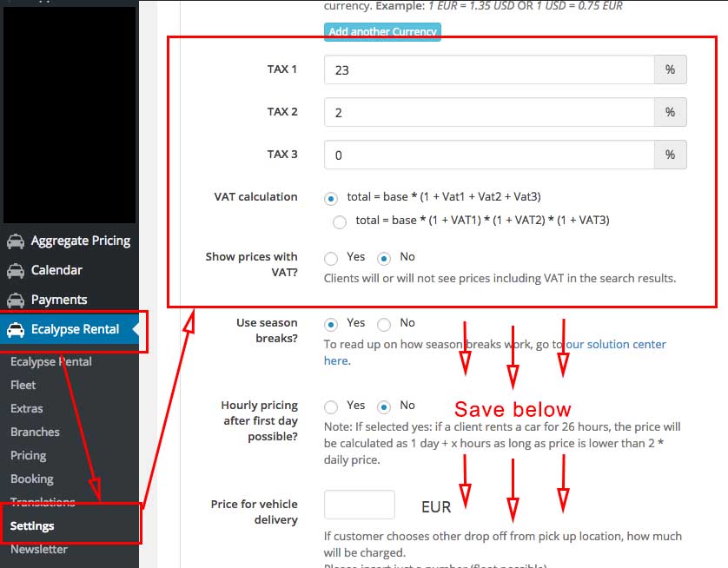The image size is (728, 568).
Task: Click the Calendar car icon
Action: [16, 271]
